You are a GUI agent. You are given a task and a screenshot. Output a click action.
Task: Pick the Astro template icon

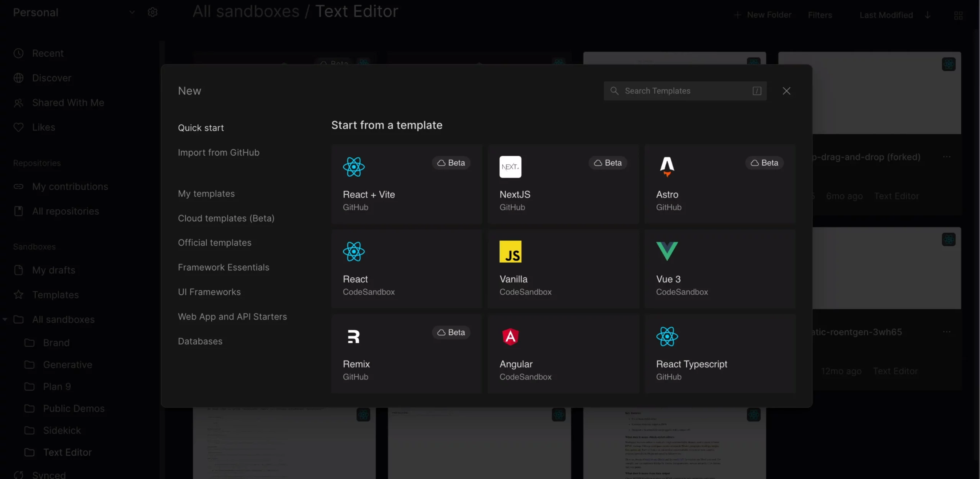pos(667,167)
